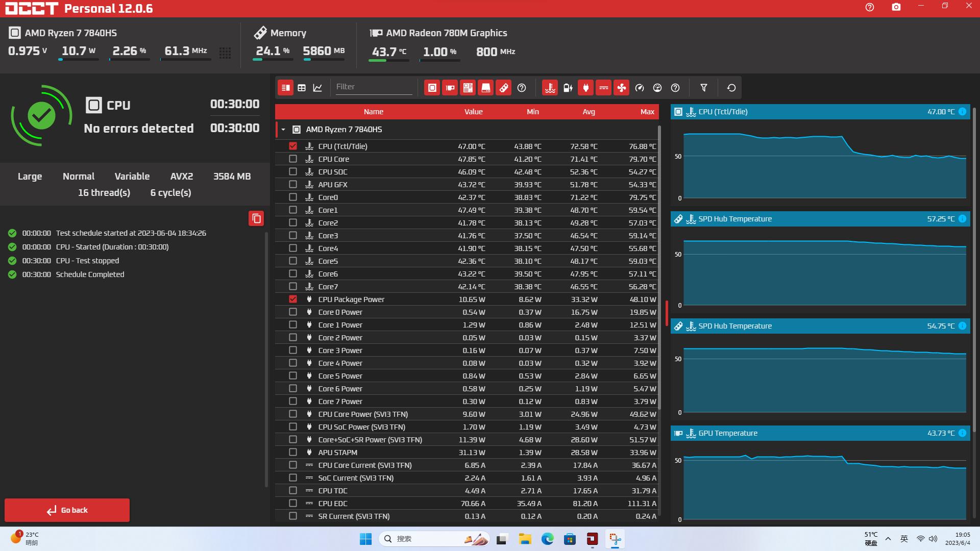Open info for GPU Temperature graph
The width and height of the screenshot is (980, 551).
click(962, 433)
